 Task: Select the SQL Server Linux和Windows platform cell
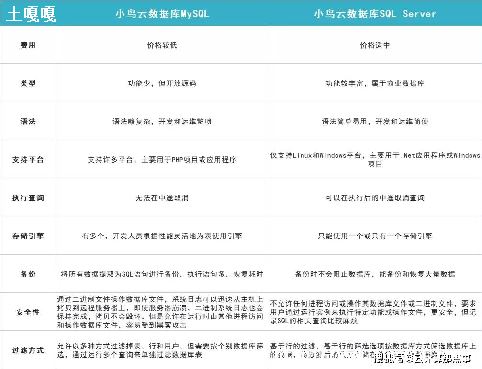pyautogui.click(x=375, y=159)
